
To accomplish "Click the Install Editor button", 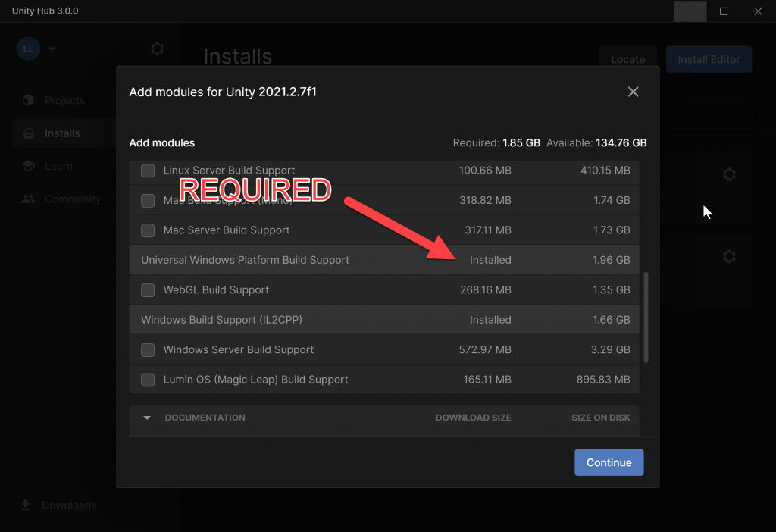I will pyautogui.click(x=709, y=59).
